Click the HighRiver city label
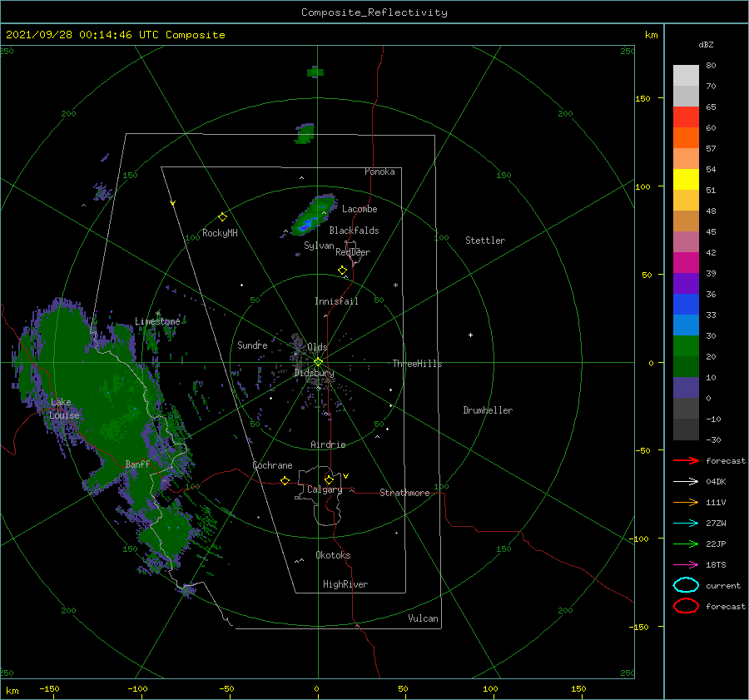Viewport: 749px width, 700px height. click(x=345, y=584)
